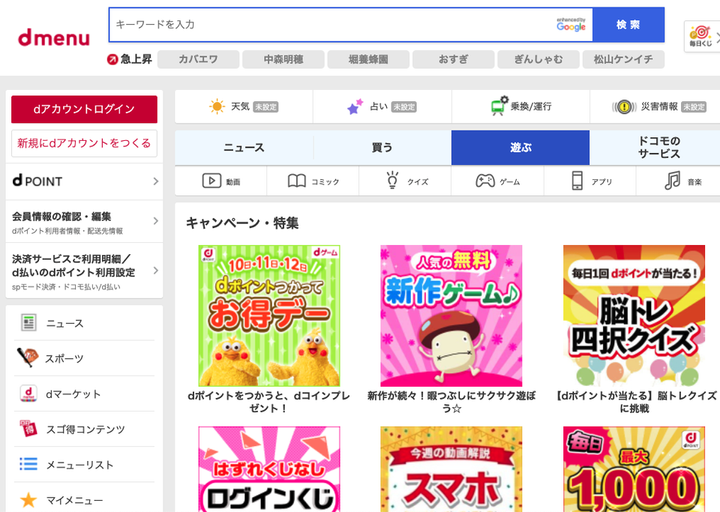Select the 松山ケンイチ trending keyword
This screenshot has width=720, height=512.
pos(623,59)
